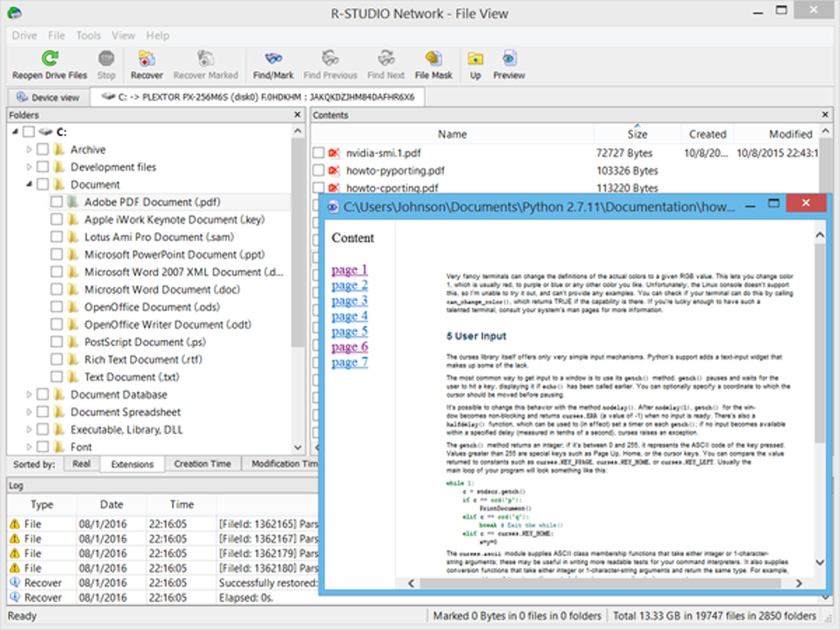Close the Folders panel with its X icon
Image resolution: width=840 pixels, height=630 pixels.
tap(297, 115)
